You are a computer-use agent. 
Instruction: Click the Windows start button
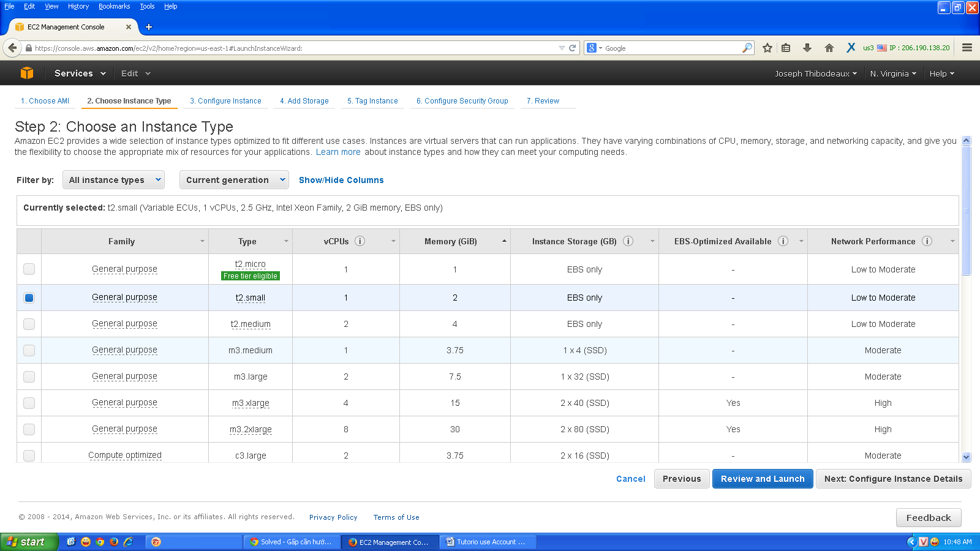[28, 542]
